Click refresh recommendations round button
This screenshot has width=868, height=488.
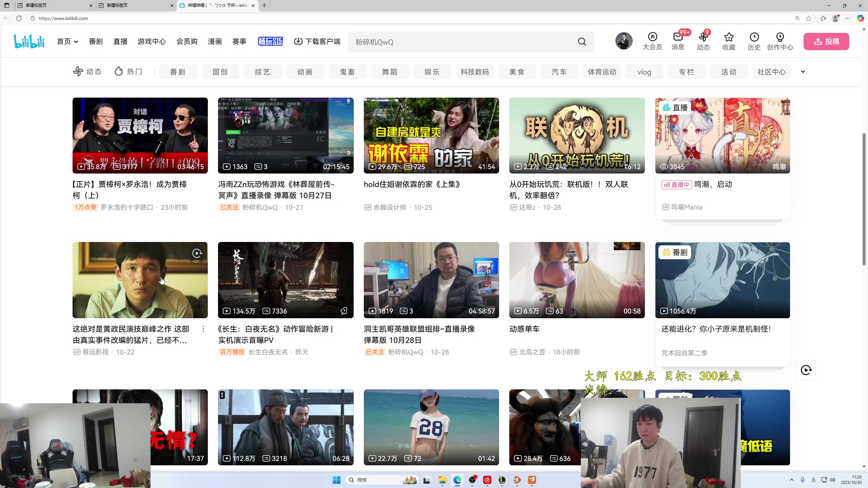pyautogui.click(x=806, y=370)
